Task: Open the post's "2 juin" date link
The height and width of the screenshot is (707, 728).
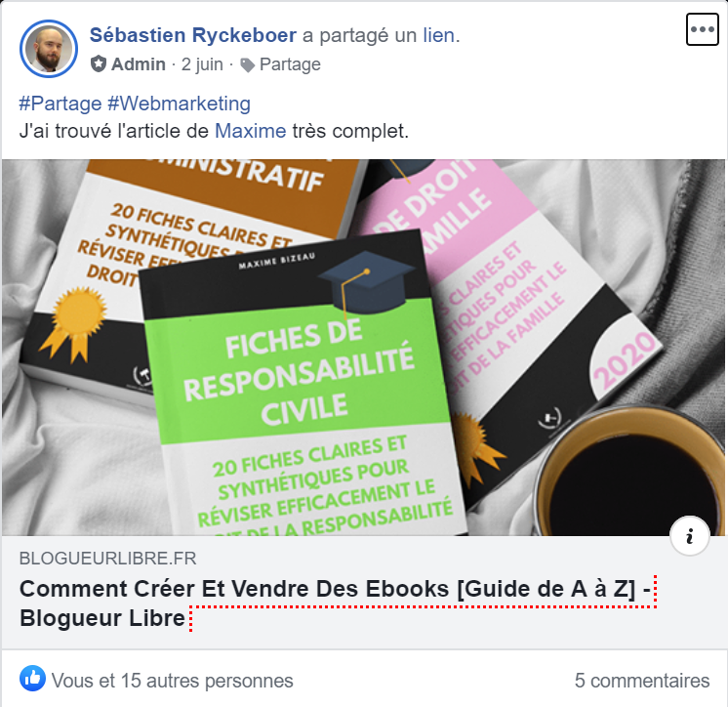Action: (x=202, y=64)
